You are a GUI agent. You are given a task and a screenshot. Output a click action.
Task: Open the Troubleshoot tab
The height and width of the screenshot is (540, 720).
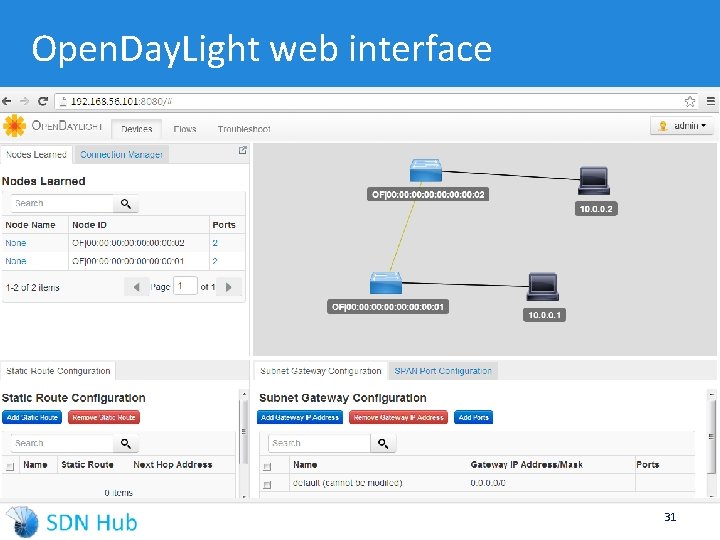point(244,129)
